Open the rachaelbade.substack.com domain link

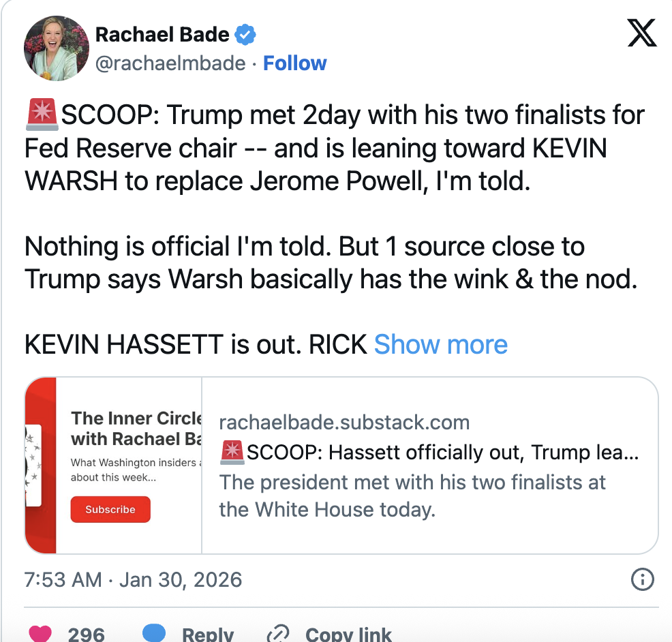coord(344,422)
